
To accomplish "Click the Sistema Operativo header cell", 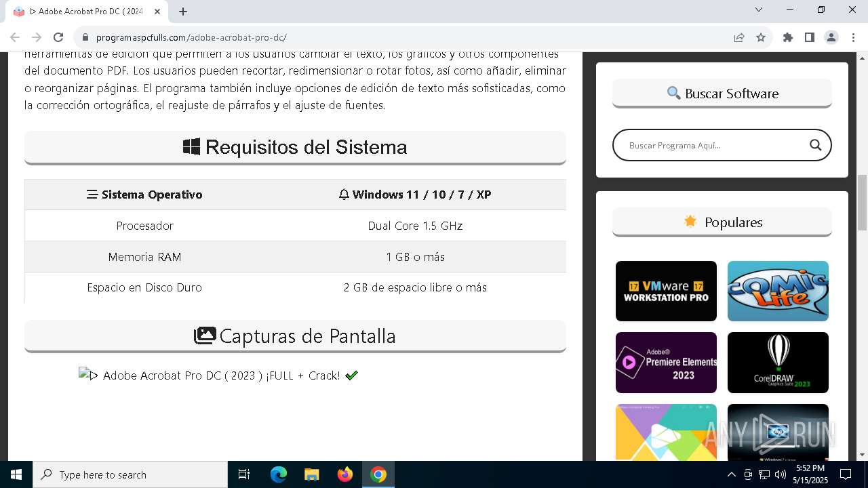I will click(x=144, y=195).
